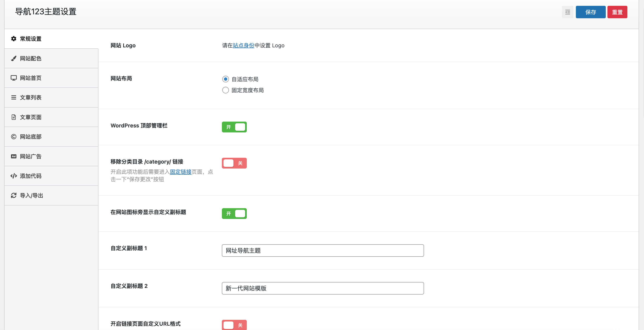Image resolution: width=644 pixels, height=330 pixels.
Task: Open the 文章页面 section
Action: click(51, 117)
